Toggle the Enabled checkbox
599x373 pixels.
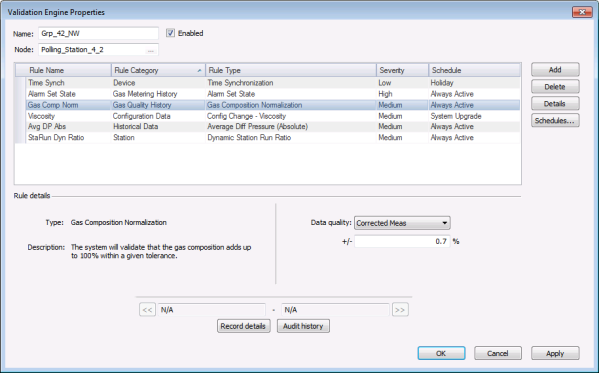[170, 33]
